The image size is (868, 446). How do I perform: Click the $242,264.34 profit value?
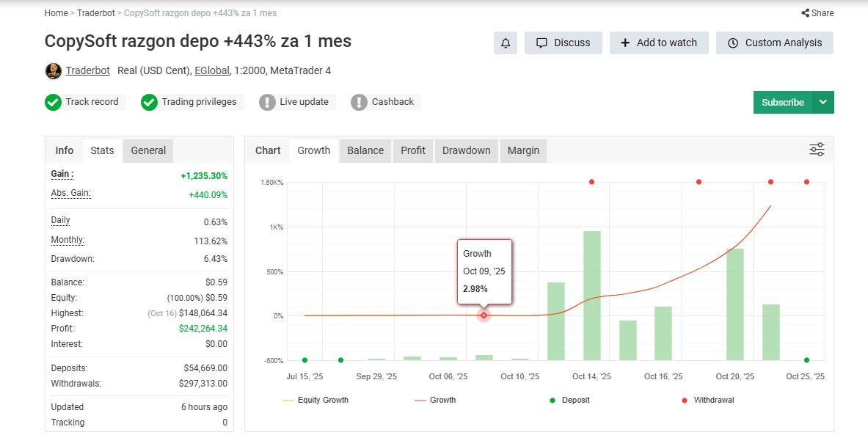coord(203,328)
